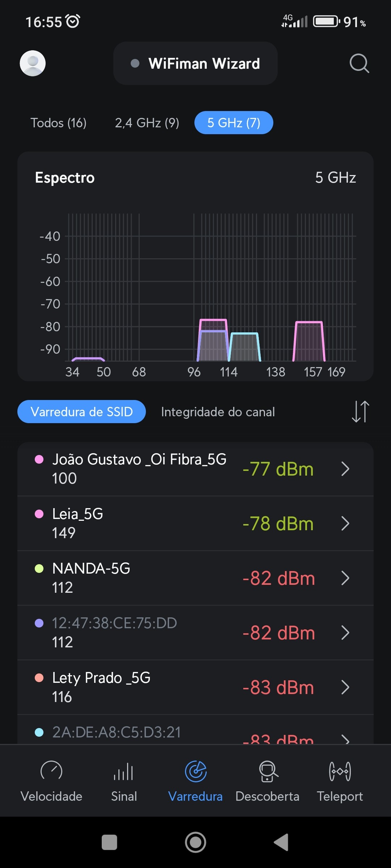Open the Velocidade speed test tab
Screen dimensions: 391x868
coord(51,781)
